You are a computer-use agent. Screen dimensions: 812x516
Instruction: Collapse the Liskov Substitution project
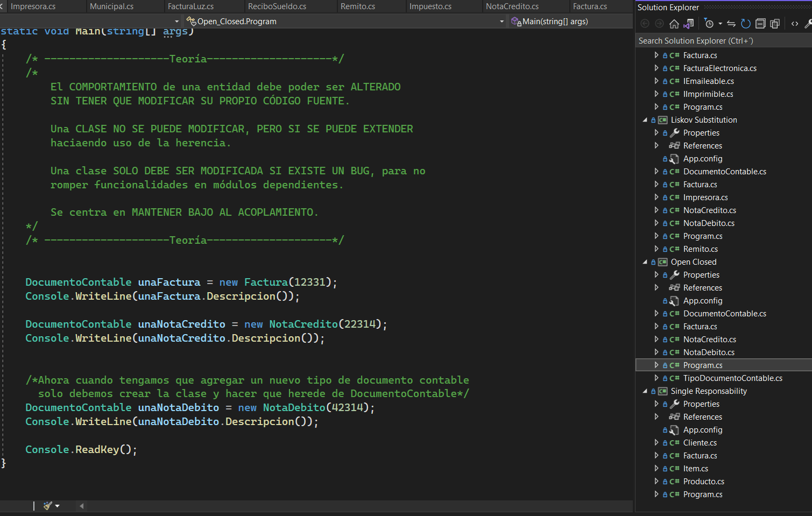(645, 120)
